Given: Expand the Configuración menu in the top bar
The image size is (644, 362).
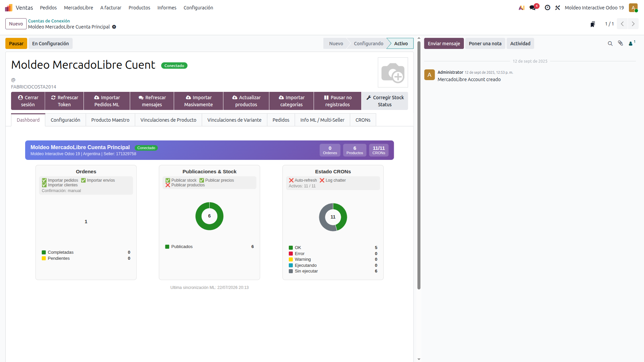Looking at the screenshot, I should (x=198, y=7).
